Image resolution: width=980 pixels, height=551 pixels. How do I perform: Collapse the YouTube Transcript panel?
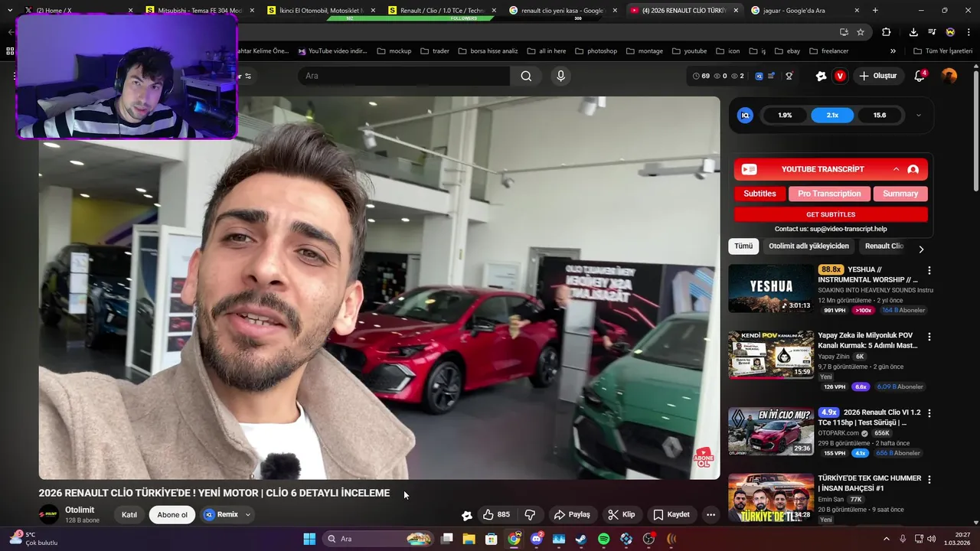[x=896, y=169]
